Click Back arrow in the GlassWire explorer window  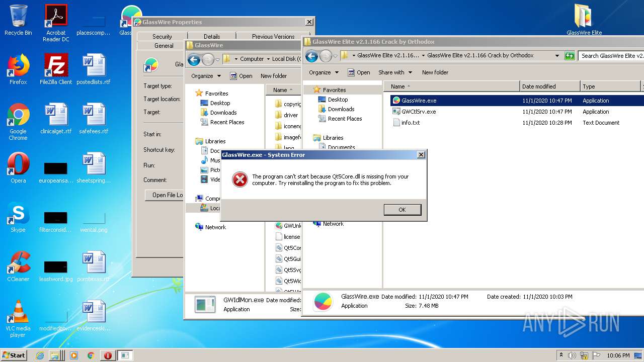click(x=194, y=59)
